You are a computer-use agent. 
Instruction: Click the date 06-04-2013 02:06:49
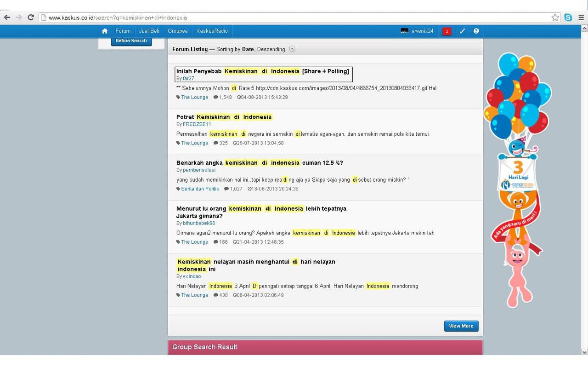click(258, 295)
